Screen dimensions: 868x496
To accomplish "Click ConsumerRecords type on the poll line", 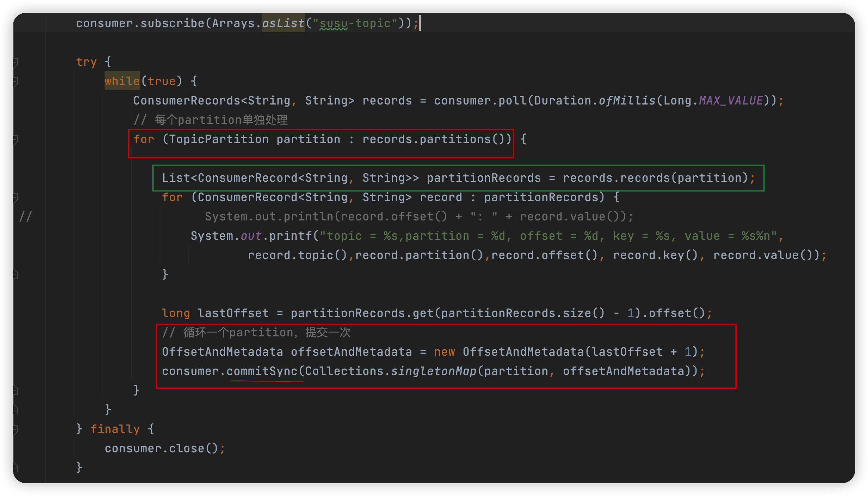I will [x=187, y=101].
